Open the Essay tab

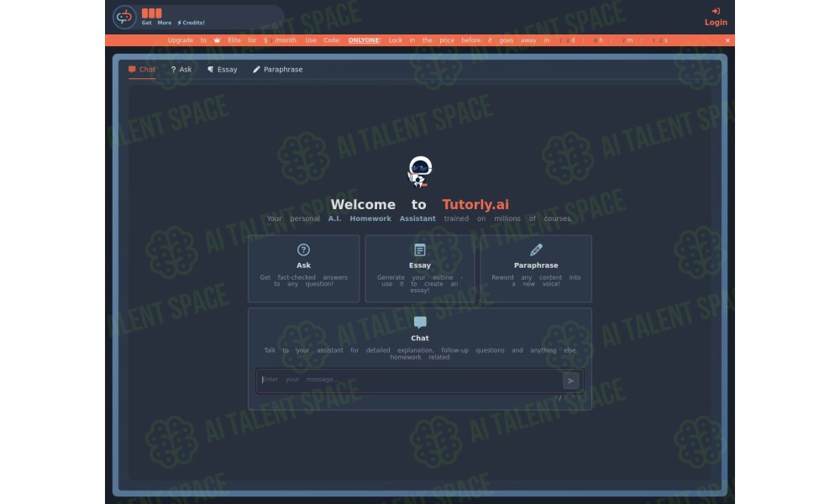(223, 70)
